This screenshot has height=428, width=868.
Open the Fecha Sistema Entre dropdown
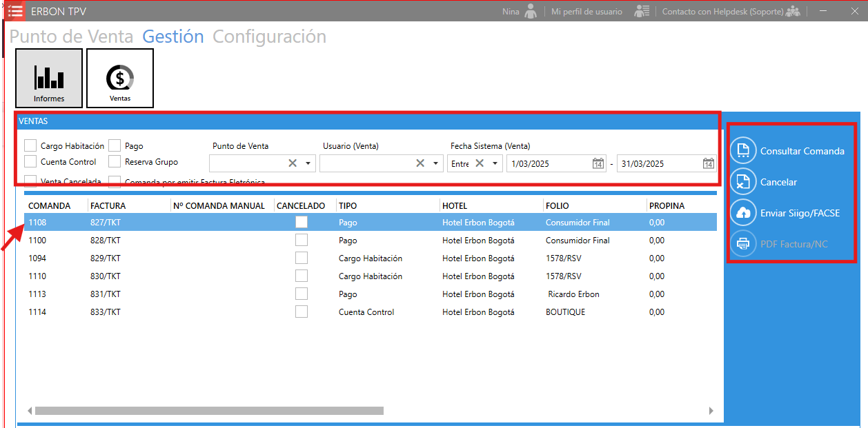click(495, 163)
